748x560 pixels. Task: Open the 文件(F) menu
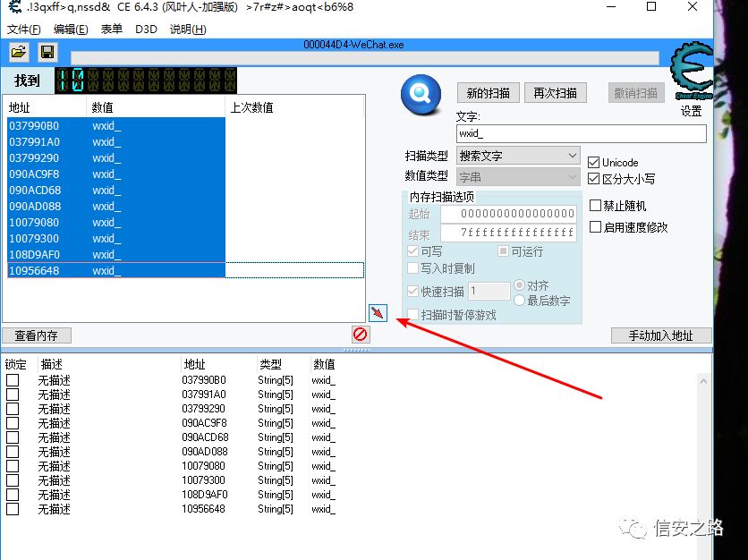[x=24, y=30]
